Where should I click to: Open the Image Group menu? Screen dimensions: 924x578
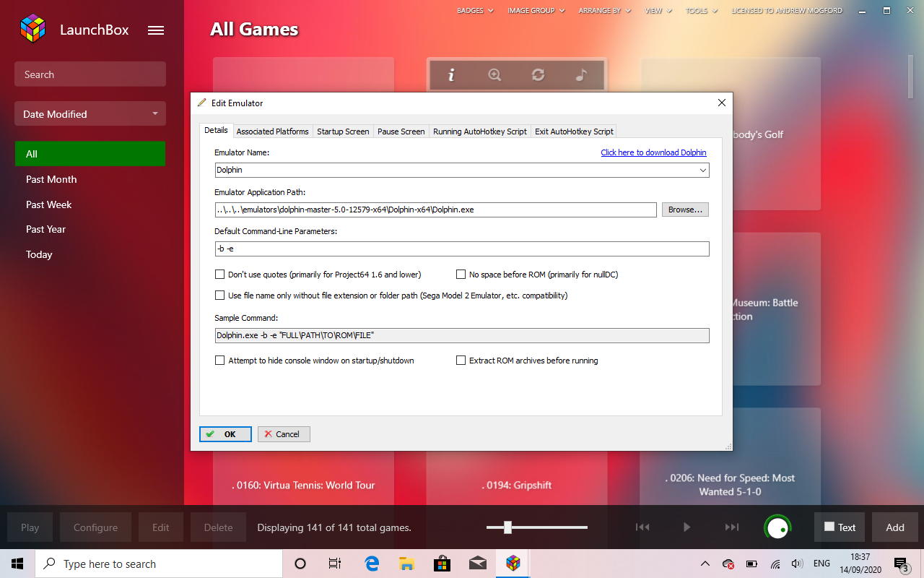(x=536, y=11)
